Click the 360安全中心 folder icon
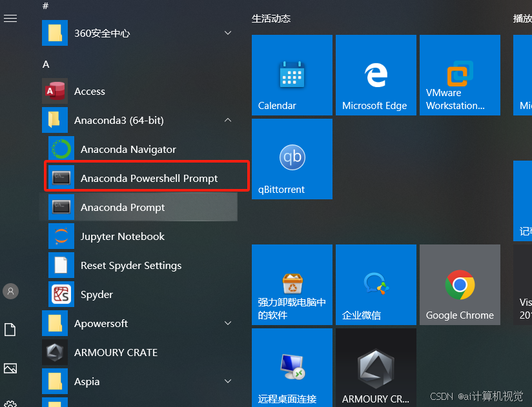The image size is (532, 407). [x=55, y=33]
